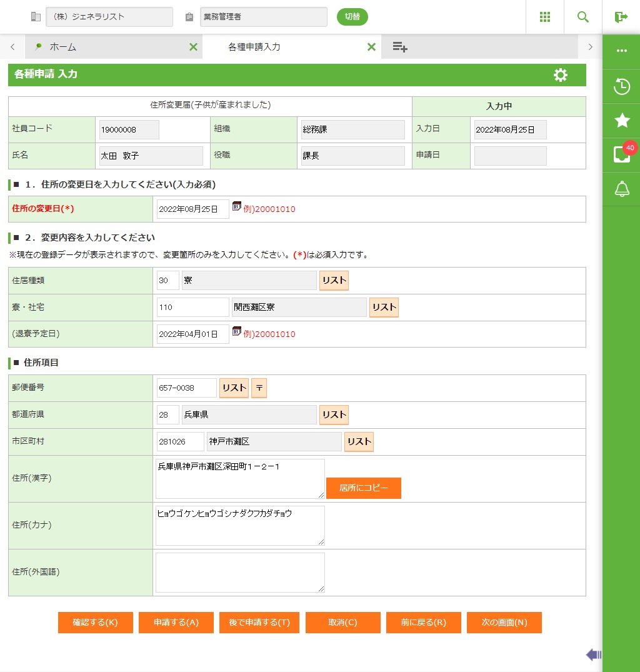
Task: Click the 住所(外国語) text area
Action: point(240,572)
